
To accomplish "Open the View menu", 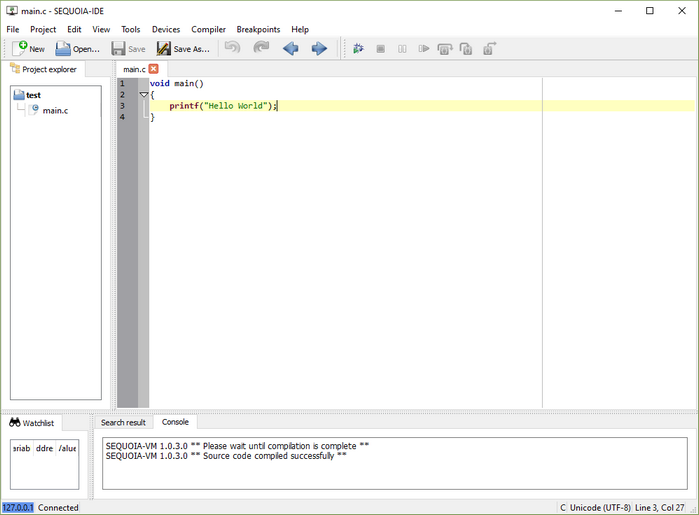I will [x=101, y=29].
